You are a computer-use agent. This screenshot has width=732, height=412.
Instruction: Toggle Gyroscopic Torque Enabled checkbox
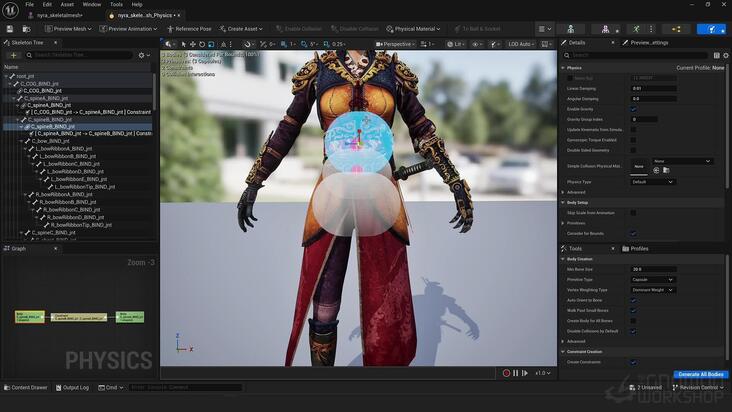pyautogui.click(x=633, y=140)
